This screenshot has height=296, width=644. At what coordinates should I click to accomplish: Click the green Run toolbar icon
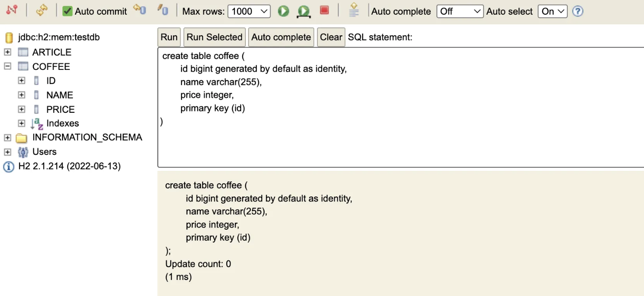coord(284,11)
